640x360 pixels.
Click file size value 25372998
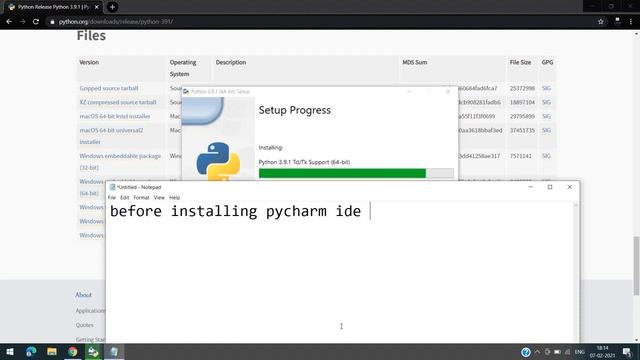point(522,88)
